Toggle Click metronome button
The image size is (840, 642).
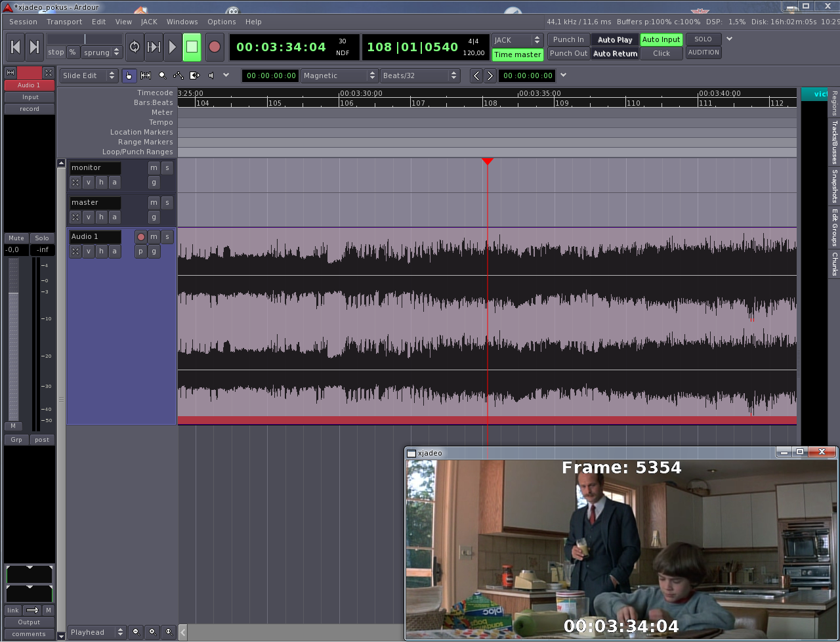coord(661,54)
